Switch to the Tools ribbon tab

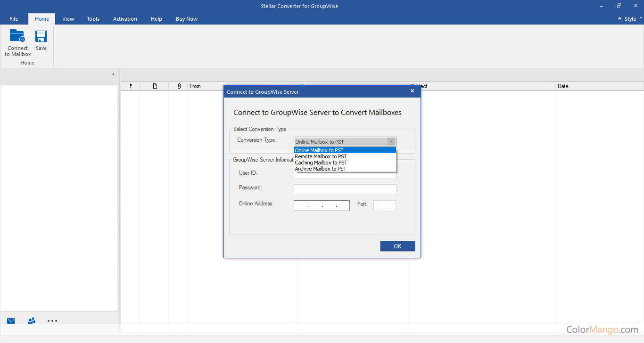pos(93,19)
